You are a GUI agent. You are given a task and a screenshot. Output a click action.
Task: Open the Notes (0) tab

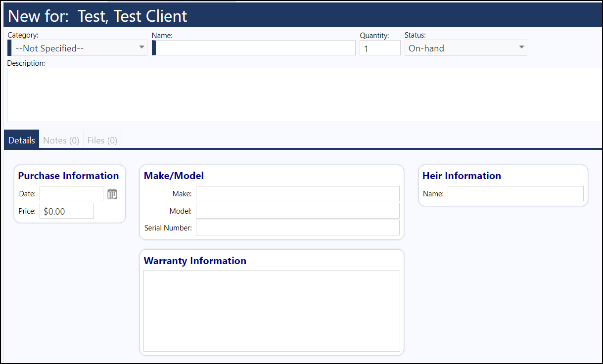click(61, 140)
